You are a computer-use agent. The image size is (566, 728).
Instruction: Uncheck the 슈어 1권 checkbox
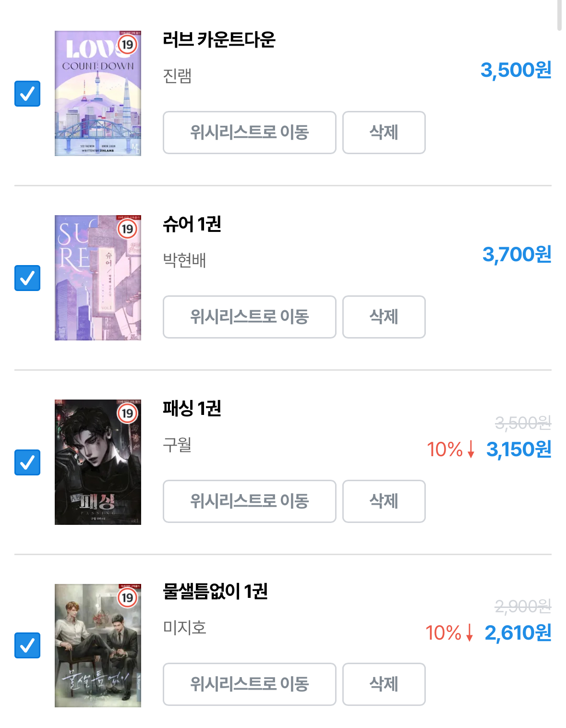[x=27, y=278]
